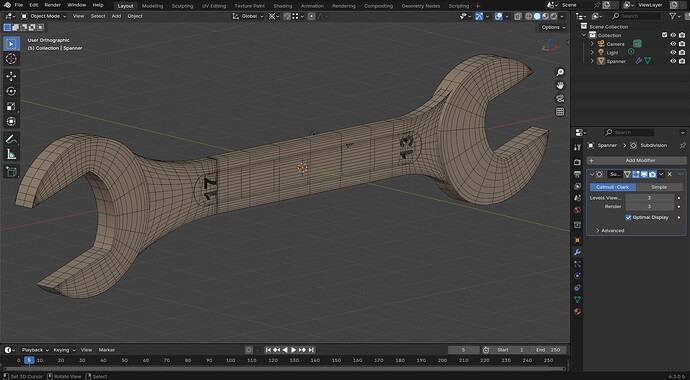Select the 3D Cursor tool
690x380 pixels.
point(11,58)
